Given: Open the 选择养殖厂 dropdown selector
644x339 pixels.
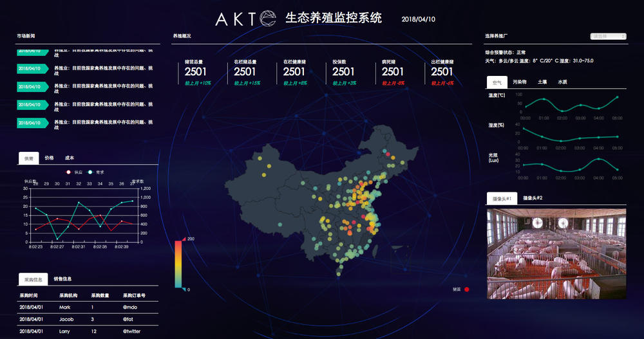Looking at the screenshot, I should (x=609, y=37).
